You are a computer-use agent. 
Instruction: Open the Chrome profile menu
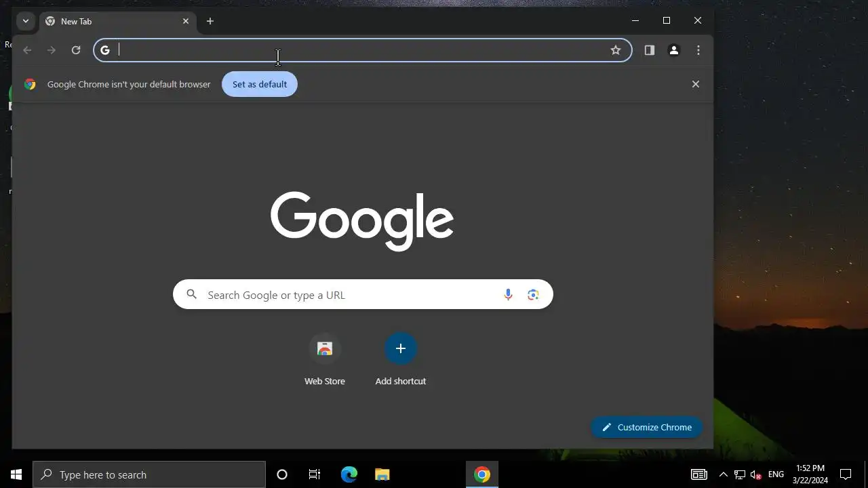(674, 50)
